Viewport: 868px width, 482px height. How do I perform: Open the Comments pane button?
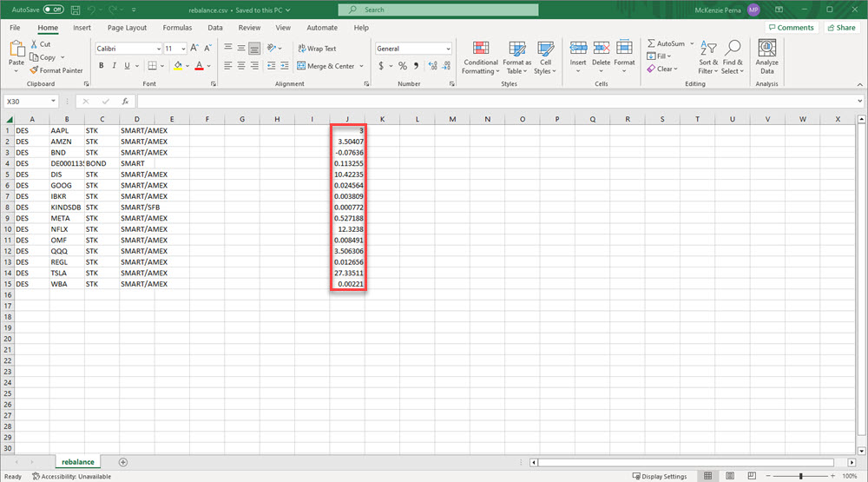click(792, 28)
